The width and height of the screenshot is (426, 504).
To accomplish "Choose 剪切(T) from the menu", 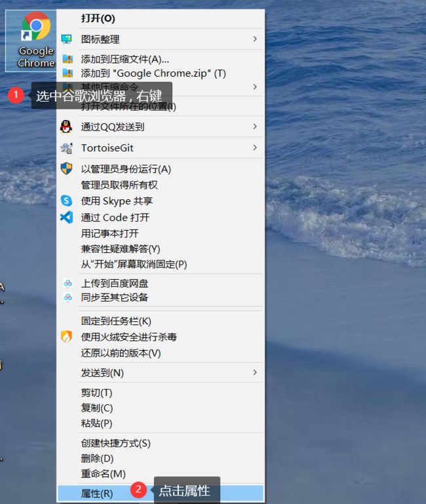I will click(161, 393).
